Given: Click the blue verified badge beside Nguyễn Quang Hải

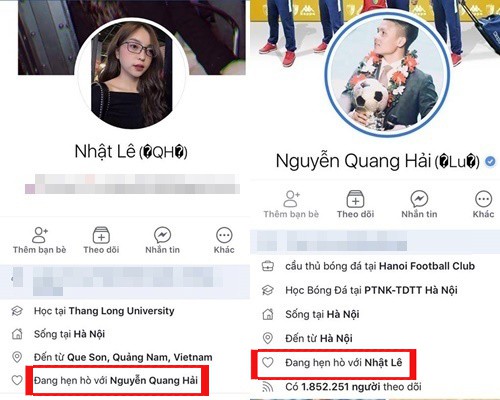Looking at the screenshot, I should [x=489, y=162].
